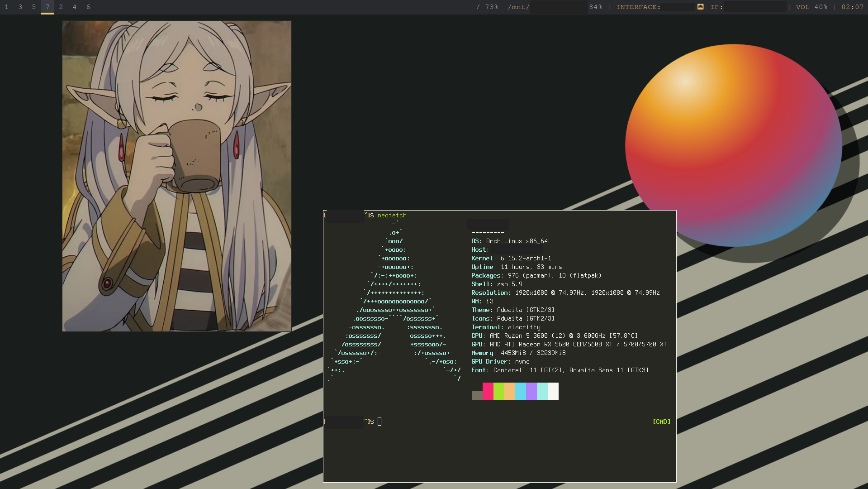This screenshot has height=489, width=868.
Task: Click the Font: Cantarell 11 line
Action: click(x=560, y=370)
